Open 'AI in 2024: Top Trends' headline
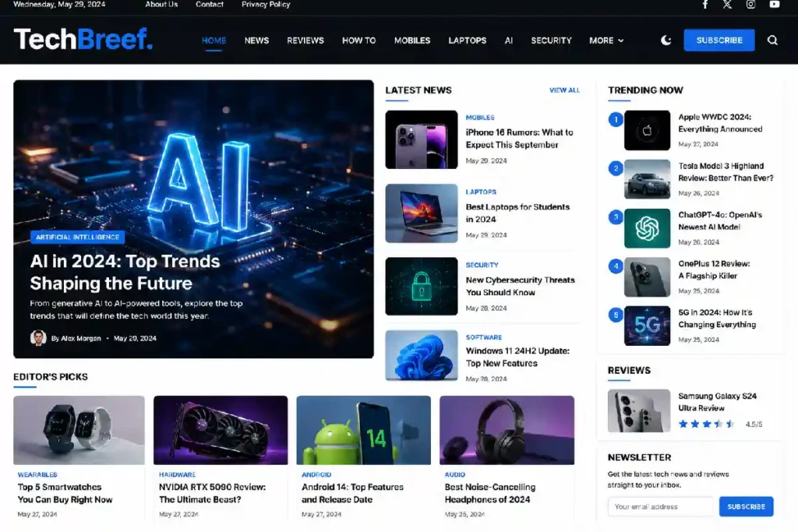The width and height of the screenshot is (798, 532). click(125, 272)
